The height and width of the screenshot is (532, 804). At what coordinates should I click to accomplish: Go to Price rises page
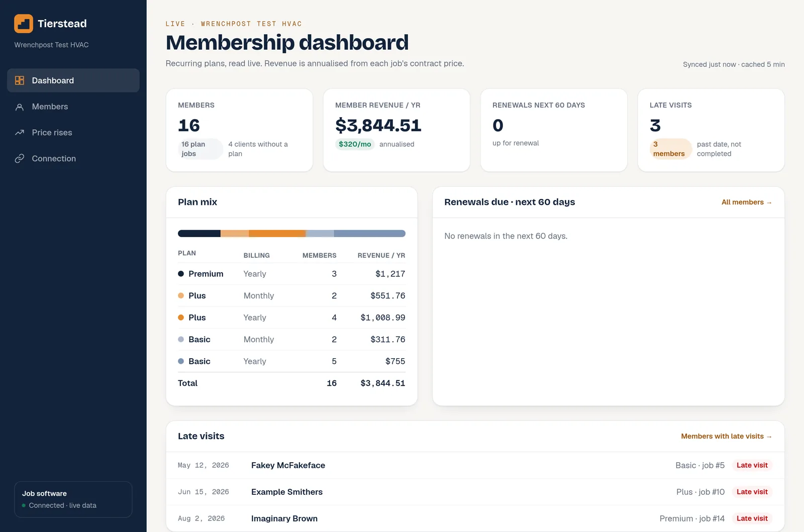click(x=73, y=133)
